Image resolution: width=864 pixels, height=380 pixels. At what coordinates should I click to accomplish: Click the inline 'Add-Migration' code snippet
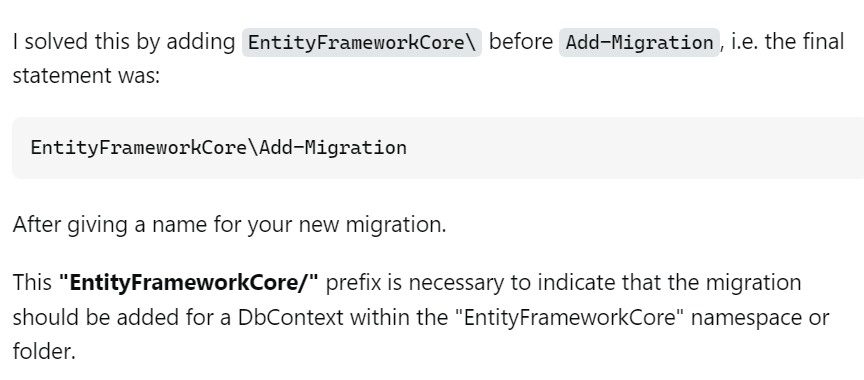[639, 42]
